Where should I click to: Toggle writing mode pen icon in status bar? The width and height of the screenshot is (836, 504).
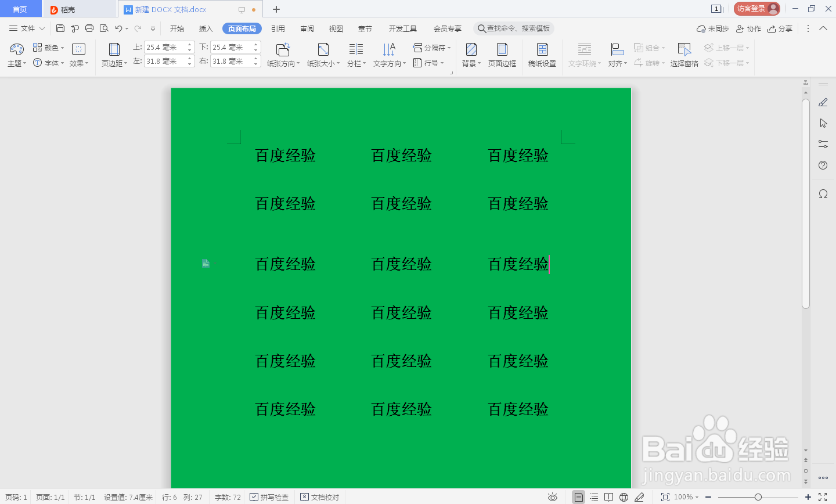[x=639, y=497]
